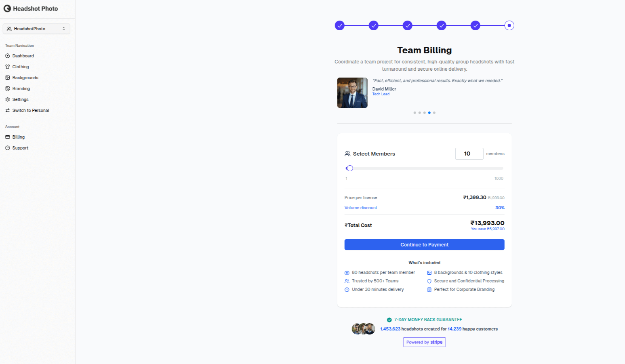625x364 pixels.
Task: Click the members count input field
Action: [x=469, y=154]
